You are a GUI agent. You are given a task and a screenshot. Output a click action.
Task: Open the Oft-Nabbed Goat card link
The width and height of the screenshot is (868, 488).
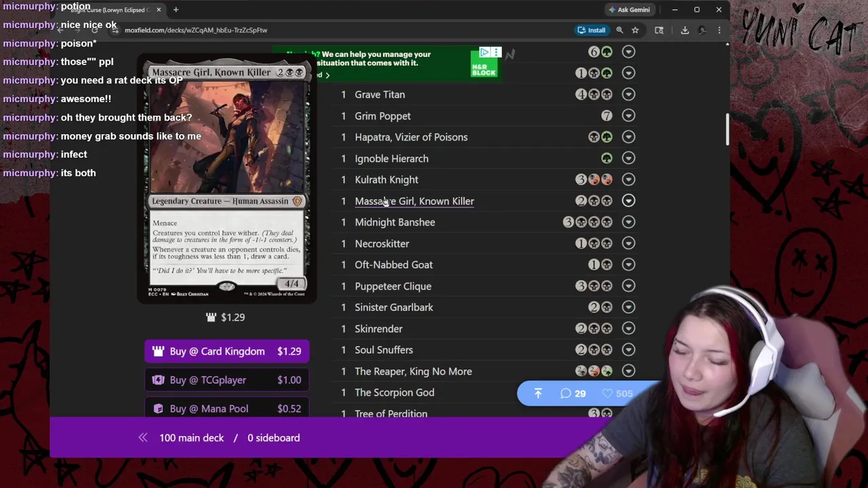(x=393, y=265)
